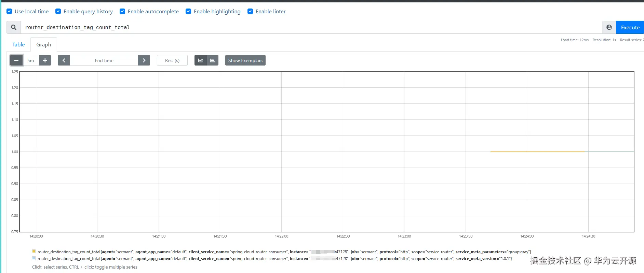This screenshot has width=644, height=273.
Task: Move end time forward with right chevron
Action: (x=144, y=60)
